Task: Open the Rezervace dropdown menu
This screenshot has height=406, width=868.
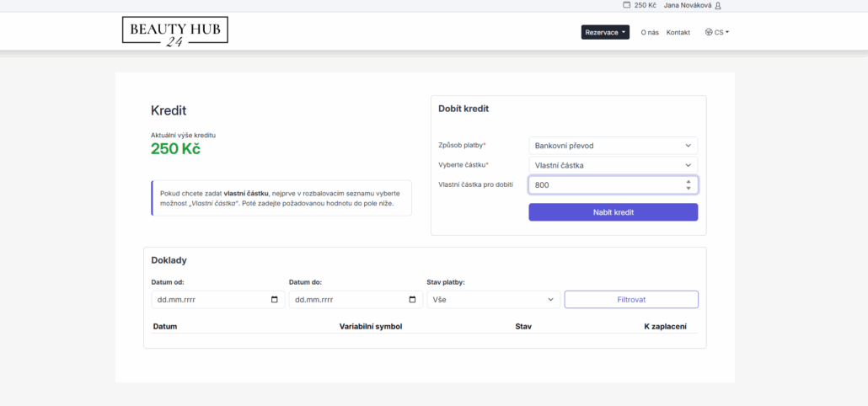Action: [605, 33]
